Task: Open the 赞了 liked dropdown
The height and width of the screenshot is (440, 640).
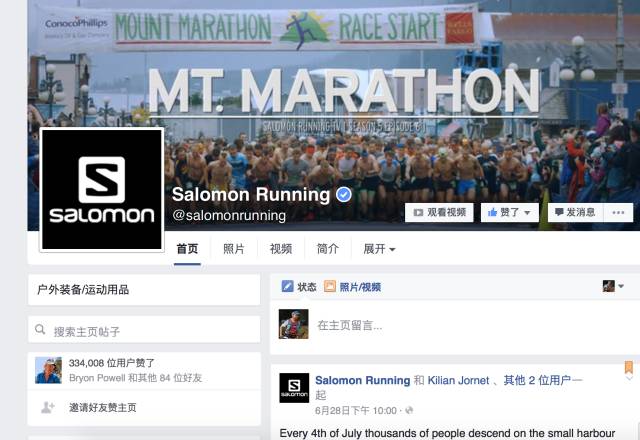Action: (x=510, y=213)
